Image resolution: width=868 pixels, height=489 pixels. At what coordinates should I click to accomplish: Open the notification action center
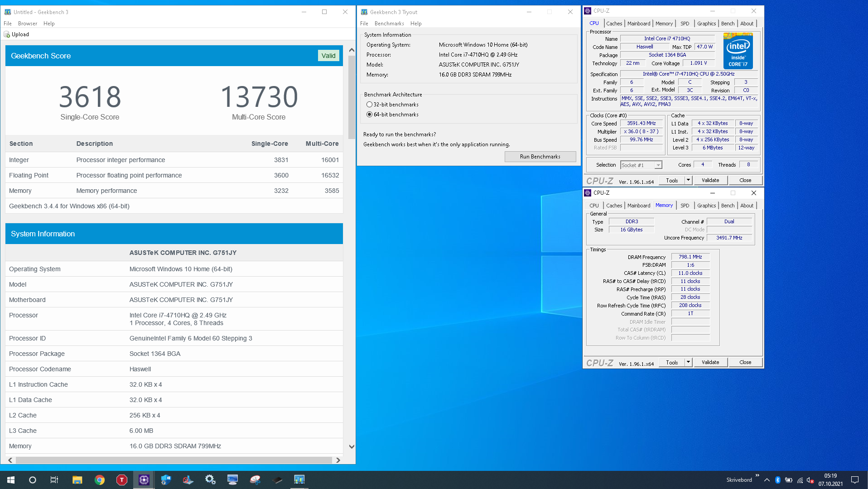(855, 480)
